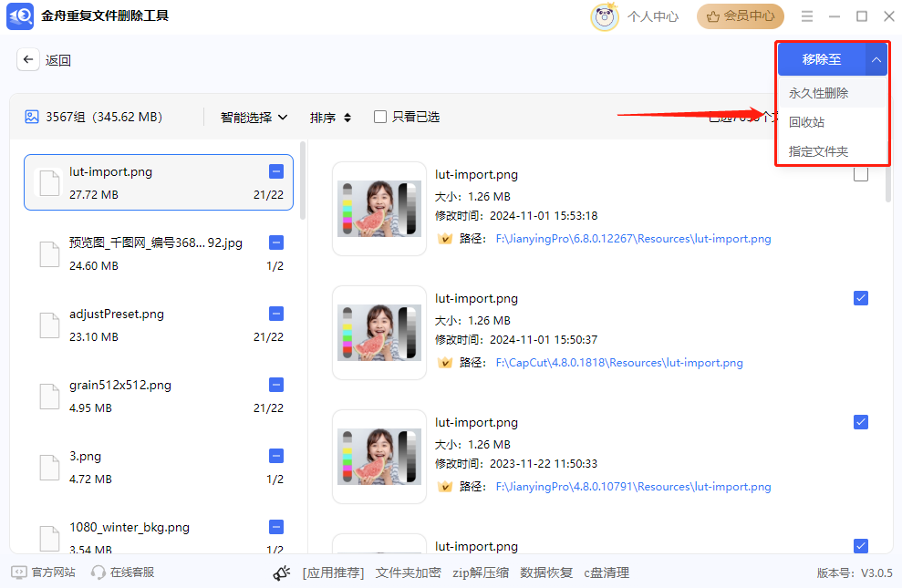Open the 应用推荐 recommendations link
This screenshot has height=588, width=902.
tap(332, 573)
